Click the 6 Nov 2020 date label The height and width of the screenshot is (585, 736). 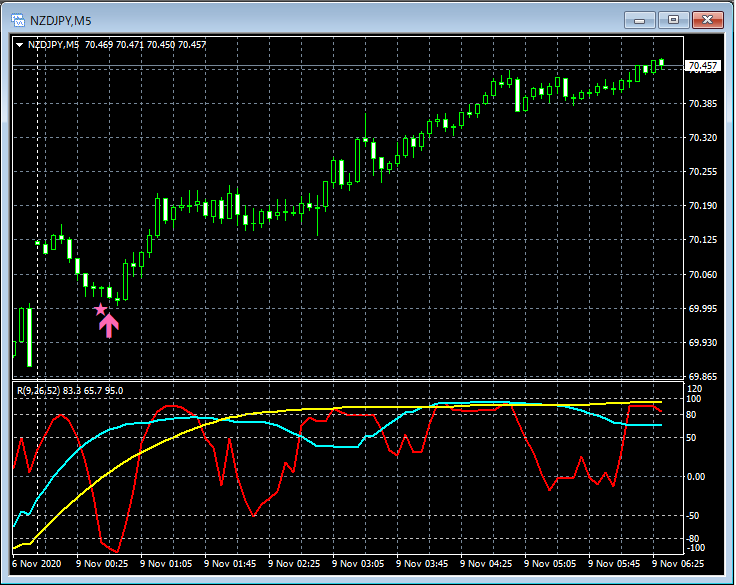(x=36, y=563)
